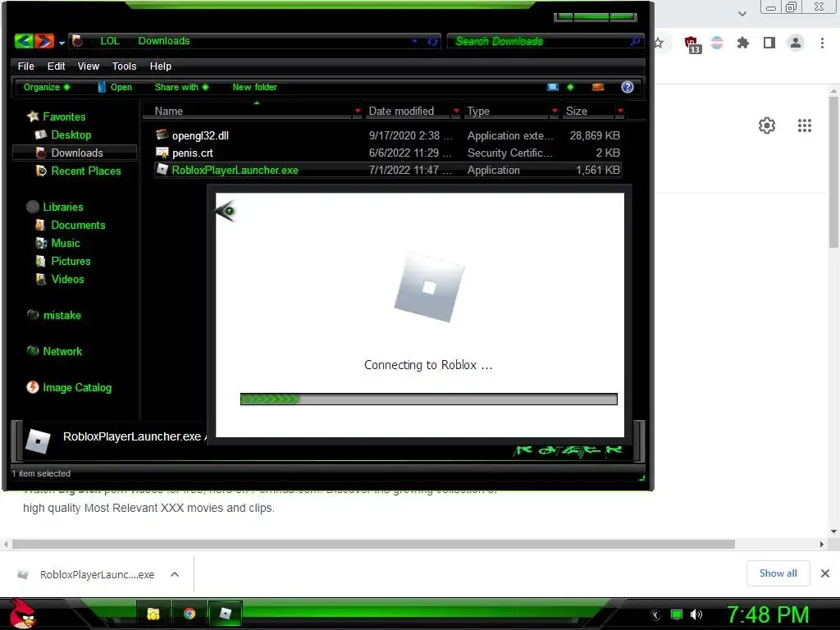Screen dimensions: 840x630
Task: Open the Music library
Action: [x=66, y=243]
